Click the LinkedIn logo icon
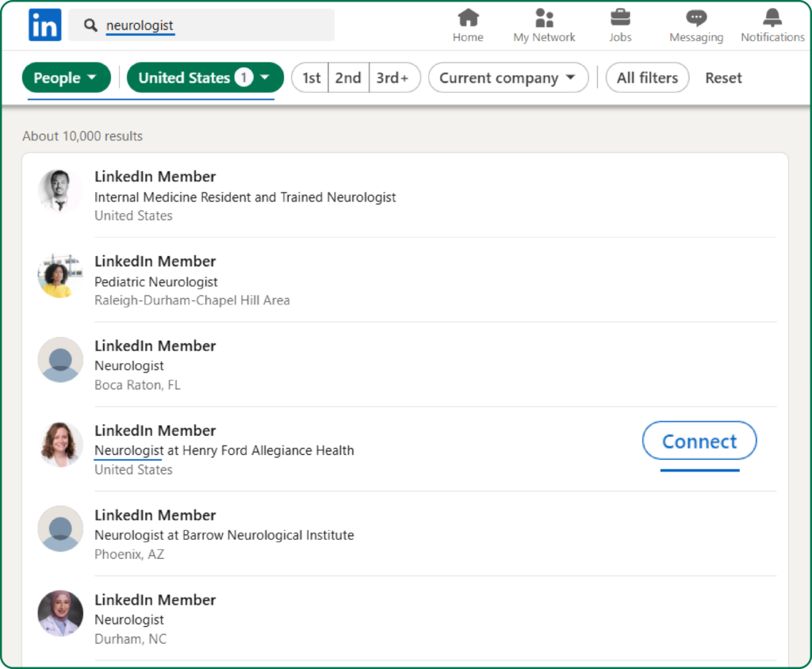This screenshot has height=669, width=812. coord(44,25)
